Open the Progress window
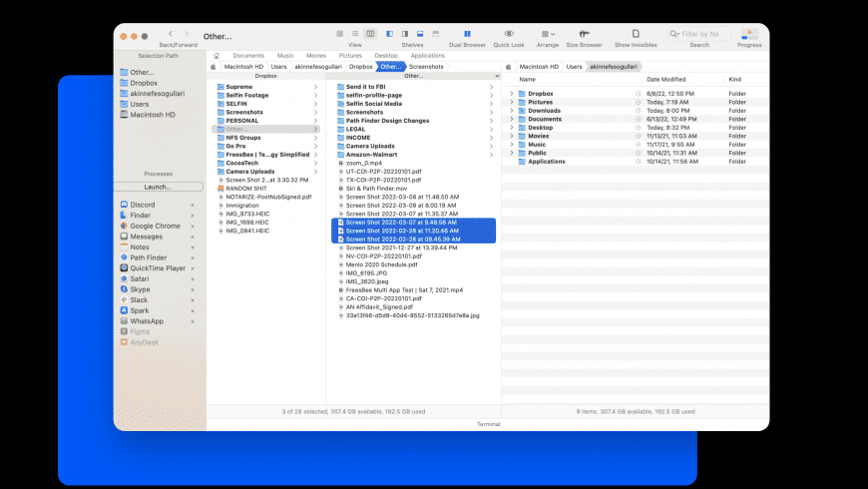The width and height of the screenshot is (868, 489). point(748,34)
